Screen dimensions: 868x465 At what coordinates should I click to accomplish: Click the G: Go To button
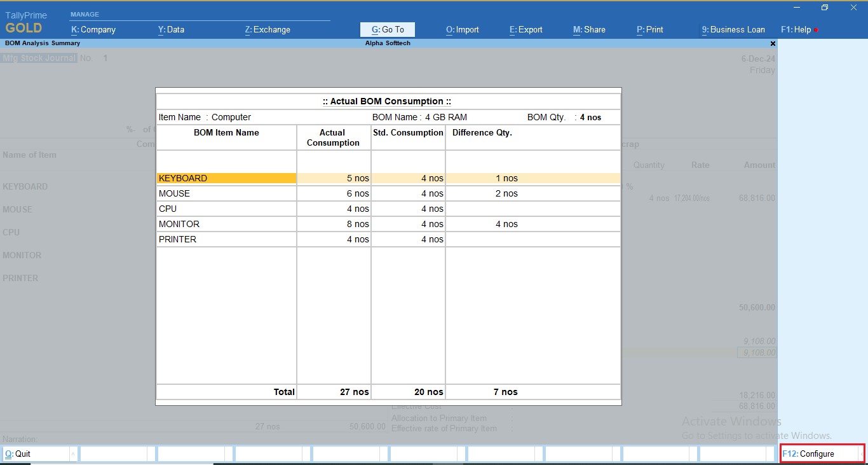click(x=388, y=29)
